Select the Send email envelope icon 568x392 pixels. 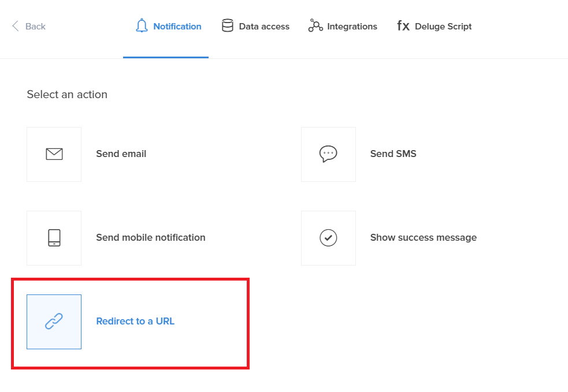(x=54, y=154)
